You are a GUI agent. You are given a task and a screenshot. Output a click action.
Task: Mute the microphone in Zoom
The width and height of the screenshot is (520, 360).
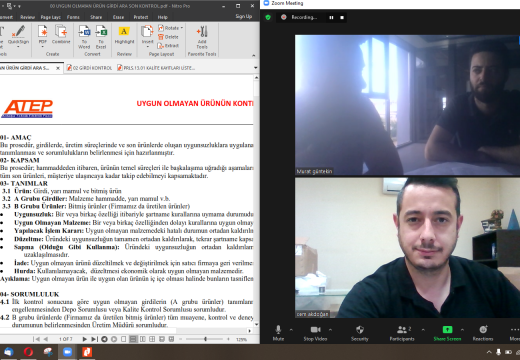(x=278, y=333)
